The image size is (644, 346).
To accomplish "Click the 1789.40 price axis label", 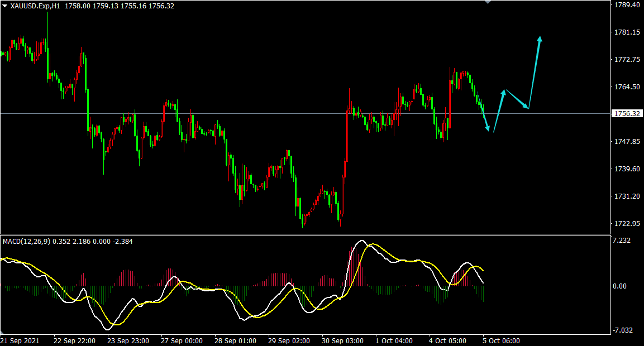I will pyautogui.click(x=626, y=5).
